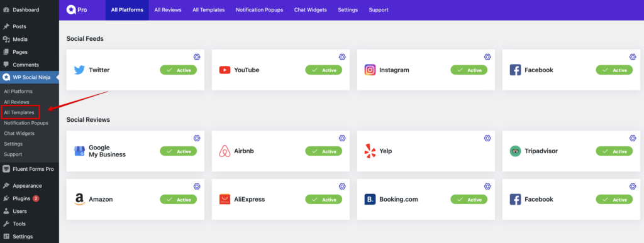Open gear icon on Social Feeds Facebook card

[x=633, y=57]
